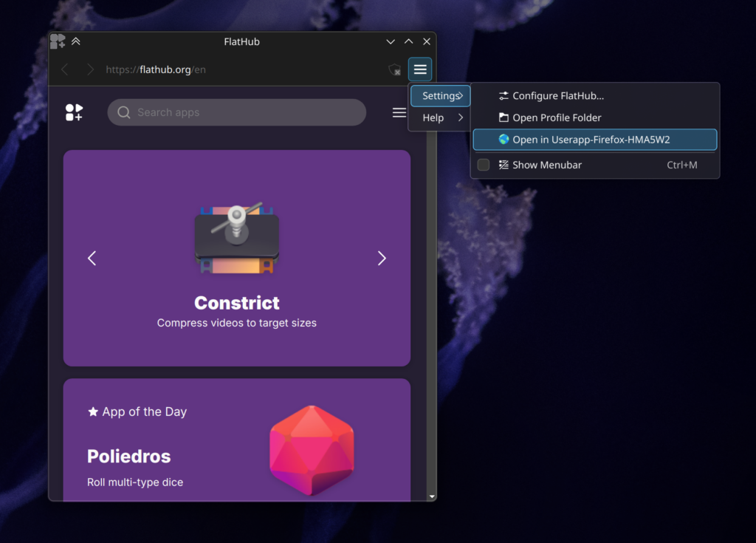Image resolution: width=756 pixels, height=543 pixels.
Task: Show the next featured app in carousel
Action: [x=382, y=258]
